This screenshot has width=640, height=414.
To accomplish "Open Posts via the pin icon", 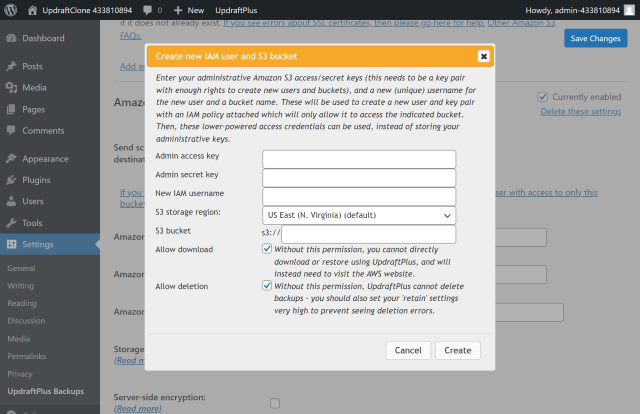I will coord(11,66).
